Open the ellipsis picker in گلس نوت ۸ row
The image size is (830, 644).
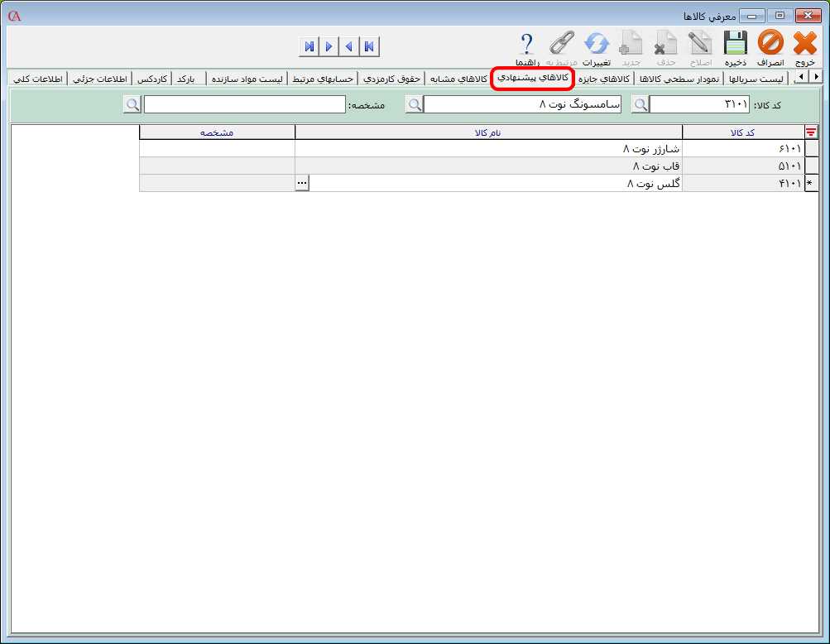point(302,184)
